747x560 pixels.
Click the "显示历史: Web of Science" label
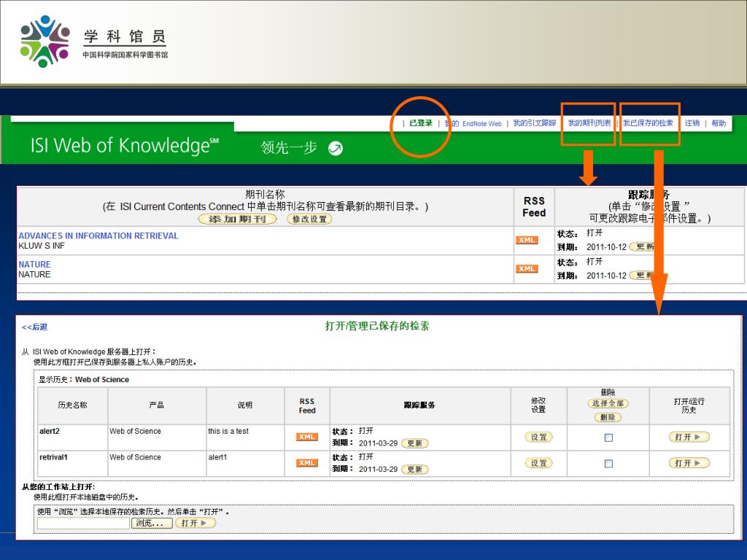[x=84, y=379]
